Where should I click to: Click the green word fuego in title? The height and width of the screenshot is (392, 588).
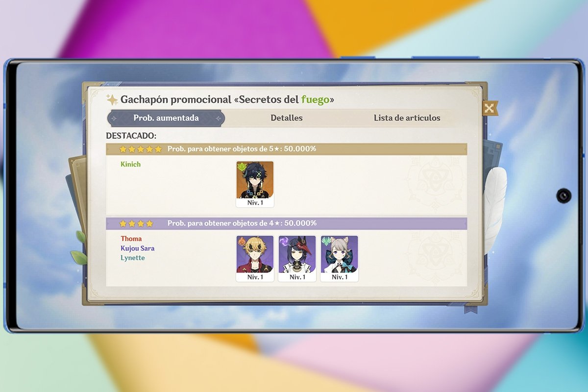(x=315, y=99)
